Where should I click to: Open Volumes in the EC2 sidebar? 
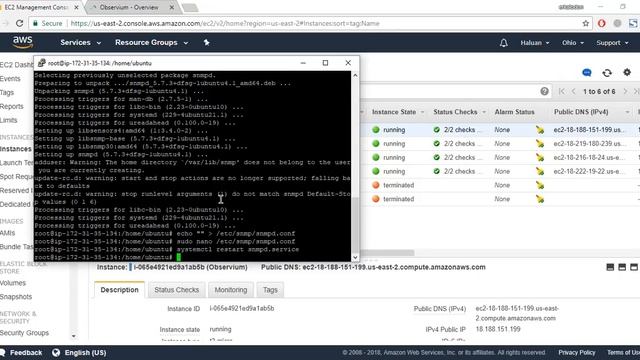tap(13, 283)
